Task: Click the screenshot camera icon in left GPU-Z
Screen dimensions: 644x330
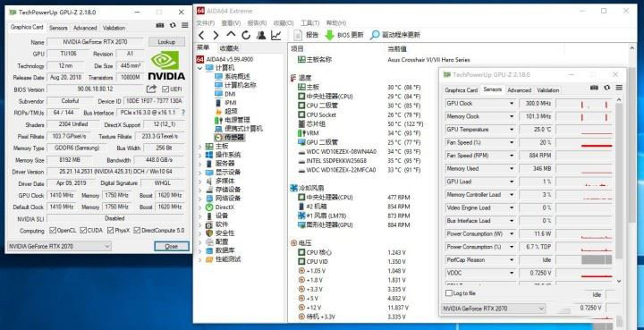Action: pos(160,25)
